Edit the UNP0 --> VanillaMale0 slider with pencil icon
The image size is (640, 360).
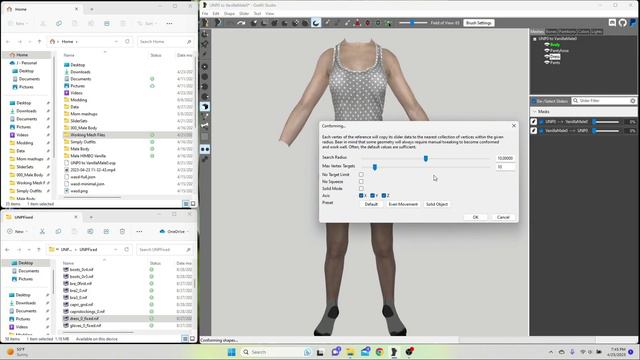[534, 122]
